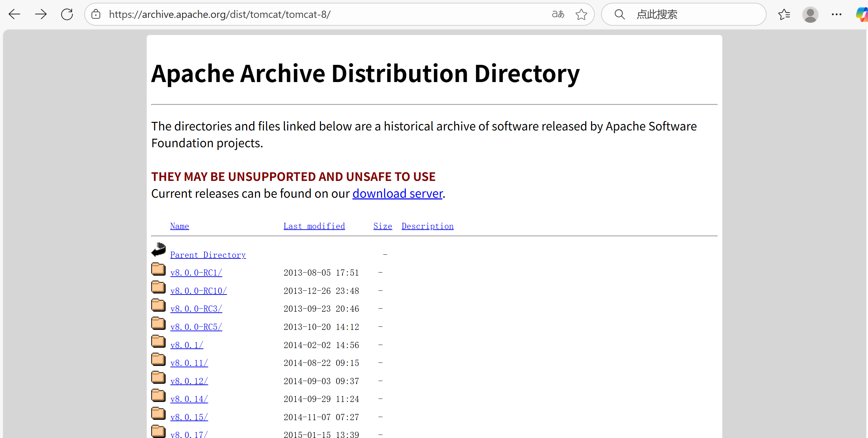Screen dimensions: 868x438
Task: Open the translate page icon
Action: 558,14
